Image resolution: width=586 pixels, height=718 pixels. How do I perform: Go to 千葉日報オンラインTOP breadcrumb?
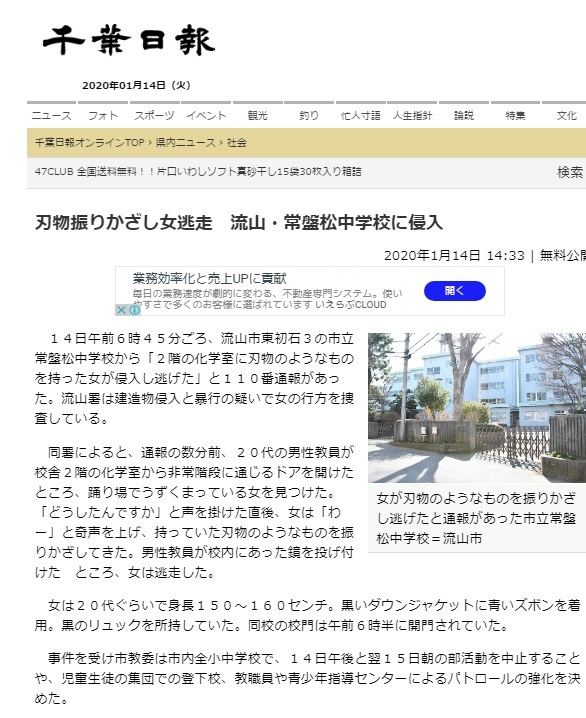coord(90,142)
